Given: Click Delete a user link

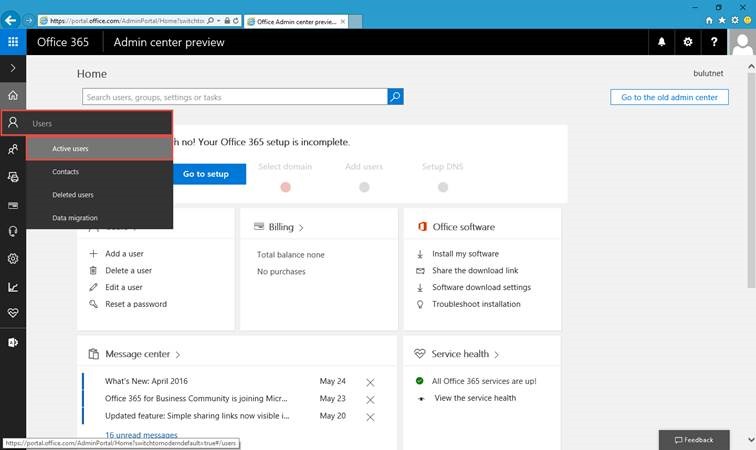Looking at the screenshot, I should 128,271.
